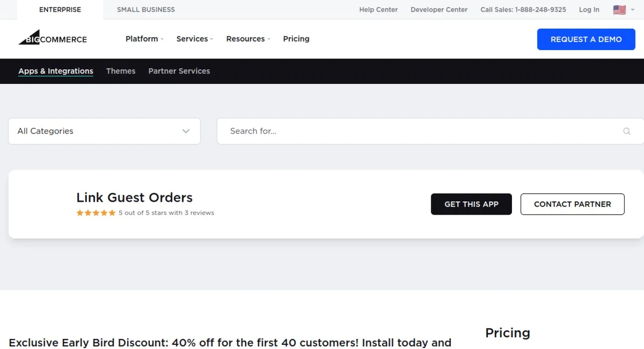Open the Resources dropdown menu
Image resolution: width=644 pixels, height=349 pixels.
click(x=248, y=39)
